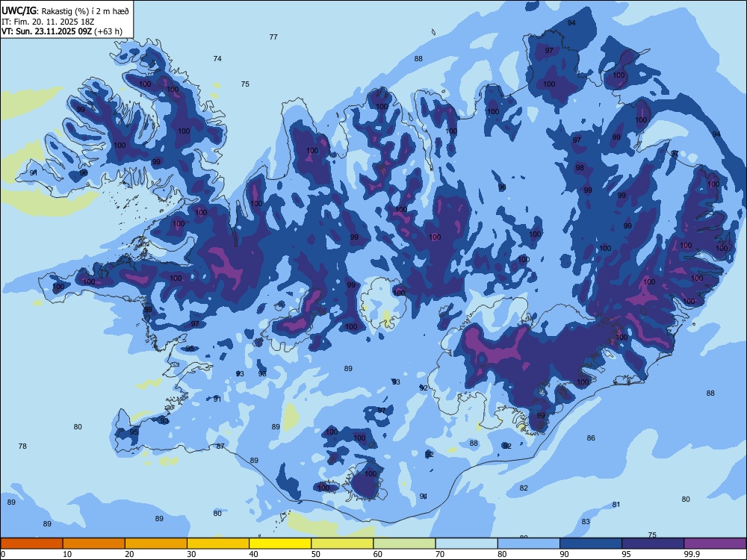Click the 80–90% light blue legend swatch
The width and height of the screenshot is (747, 560).
tap(529, 544)
